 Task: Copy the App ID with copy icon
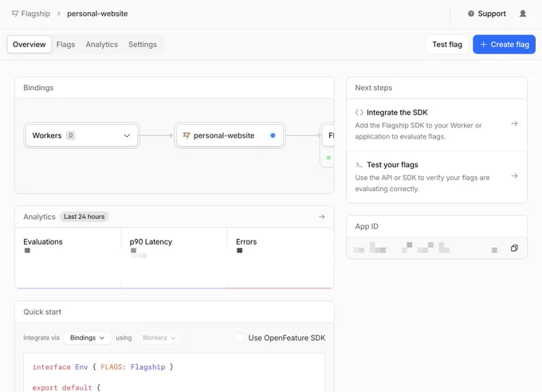[514, 249]
